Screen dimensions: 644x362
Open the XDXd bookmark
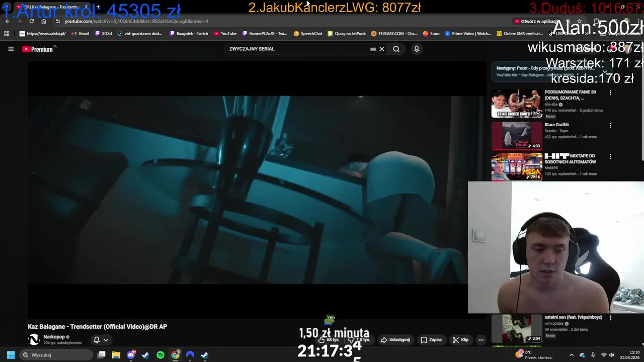103,34
